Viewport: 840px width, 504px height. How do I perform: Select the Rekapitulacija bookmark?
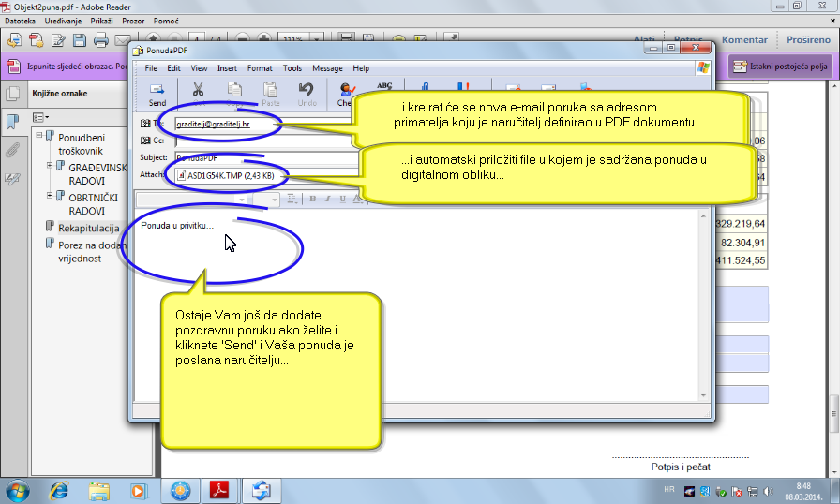point(88,228)
